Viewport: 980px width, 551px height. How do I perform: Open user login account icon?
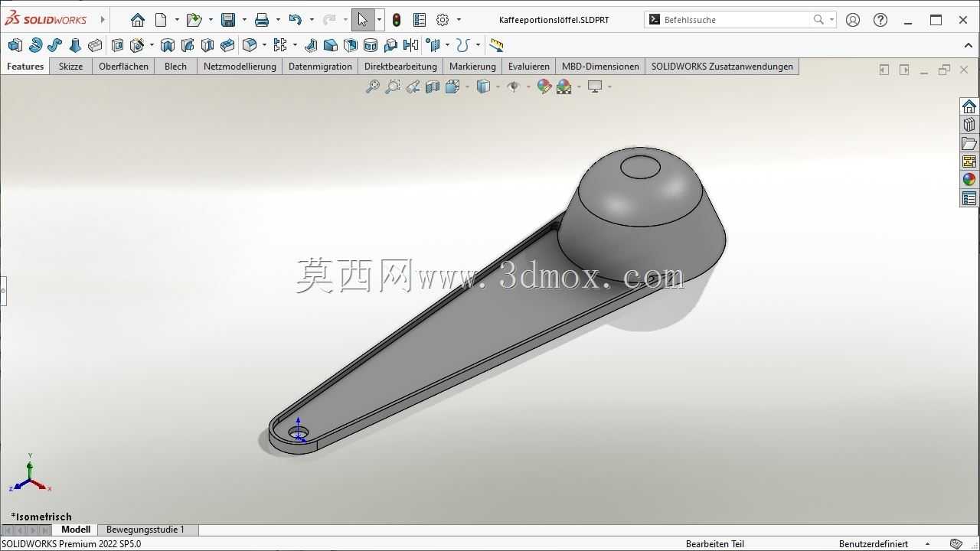coord(853,20)
